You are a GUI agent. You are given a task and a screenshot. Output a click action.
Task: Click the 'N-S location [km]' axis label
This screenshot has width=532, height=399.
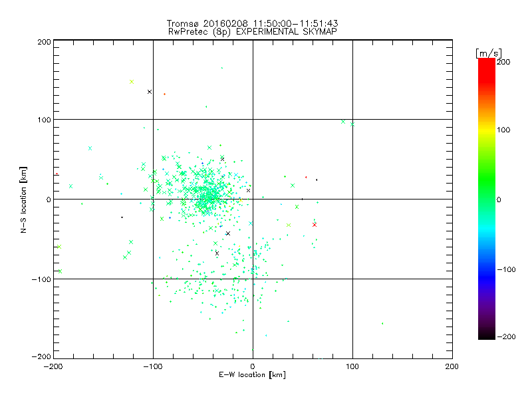pyautogui.click(x=23, y=199)
